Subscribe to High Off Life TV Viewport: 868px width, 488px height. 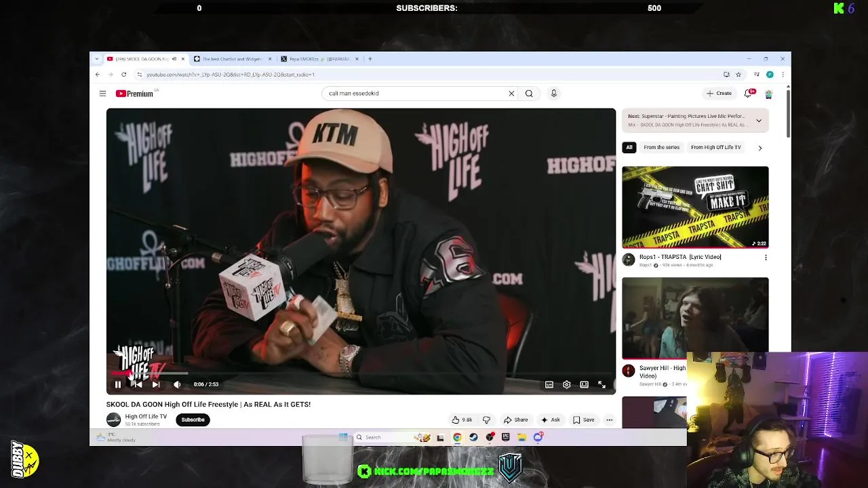(x=193, y=420)
